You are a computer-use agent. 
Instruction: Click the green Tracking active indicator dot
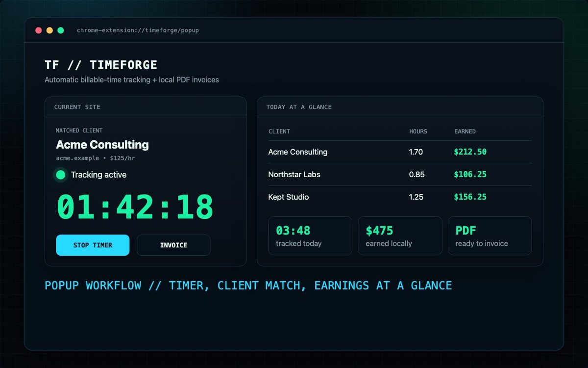(x=61, y=175)
